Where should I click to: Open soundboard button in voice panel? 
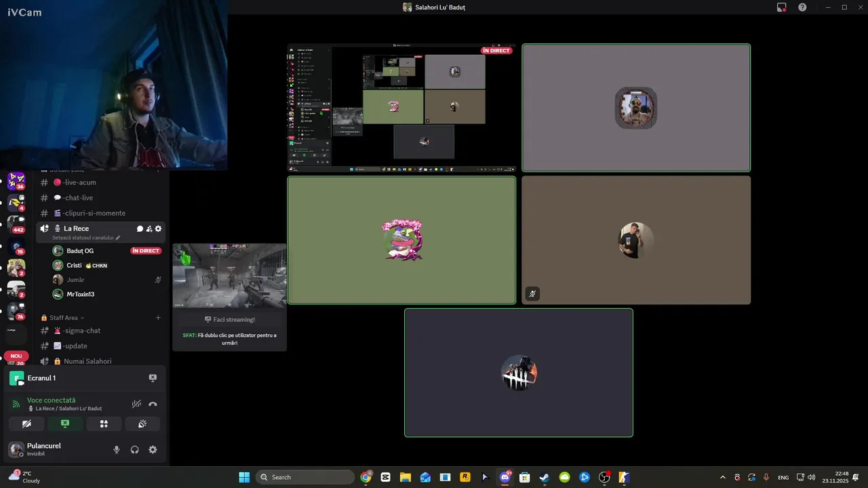pyautogui.click(x=142, y=424)
